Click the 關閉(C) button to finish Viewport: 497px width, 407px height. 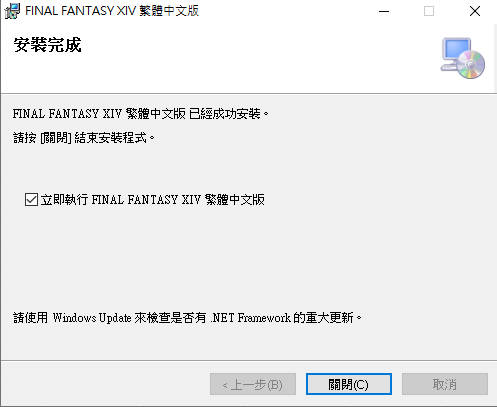point(349,384)
